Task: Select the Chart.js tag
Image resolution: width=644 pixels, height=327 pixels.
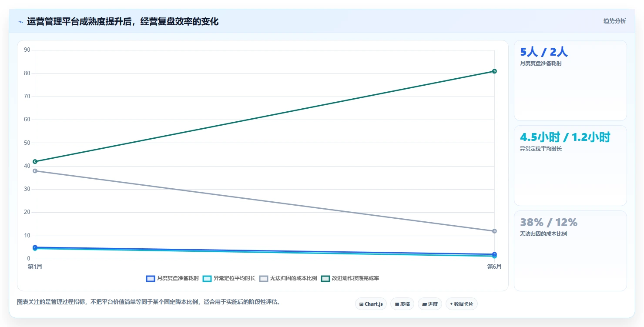Action: point(371,304)
